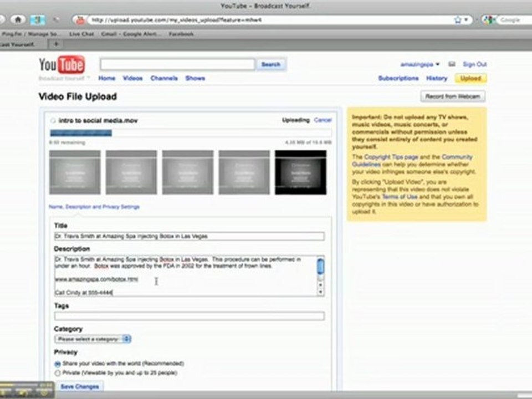Click 'Name, Description and Privacy Settings' link
The image size is (532, 399).
point(94,207)
